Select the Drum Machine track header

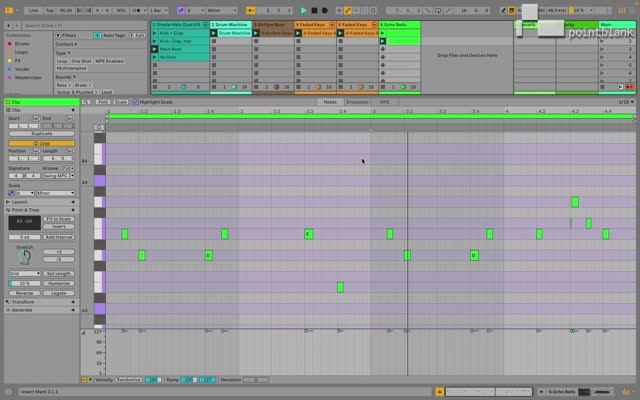231,25
